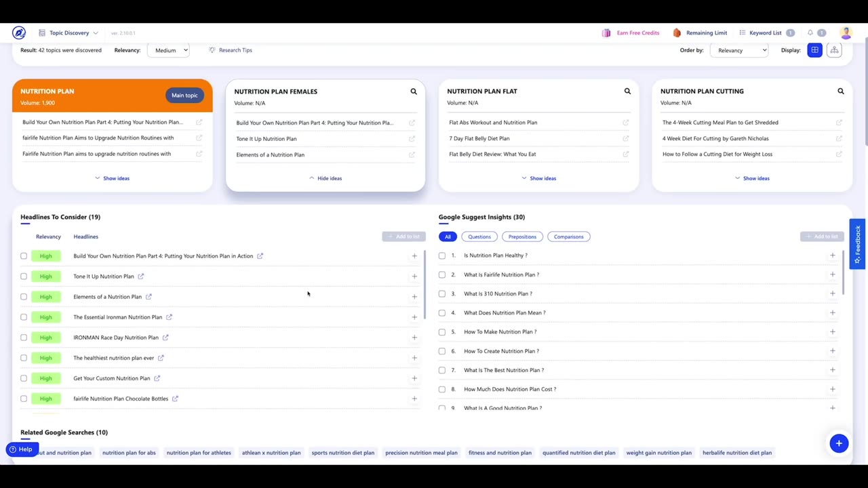The image size is (868, 488).
Task: Click the blue floating plus button
Action: click(x=839, y=443)
